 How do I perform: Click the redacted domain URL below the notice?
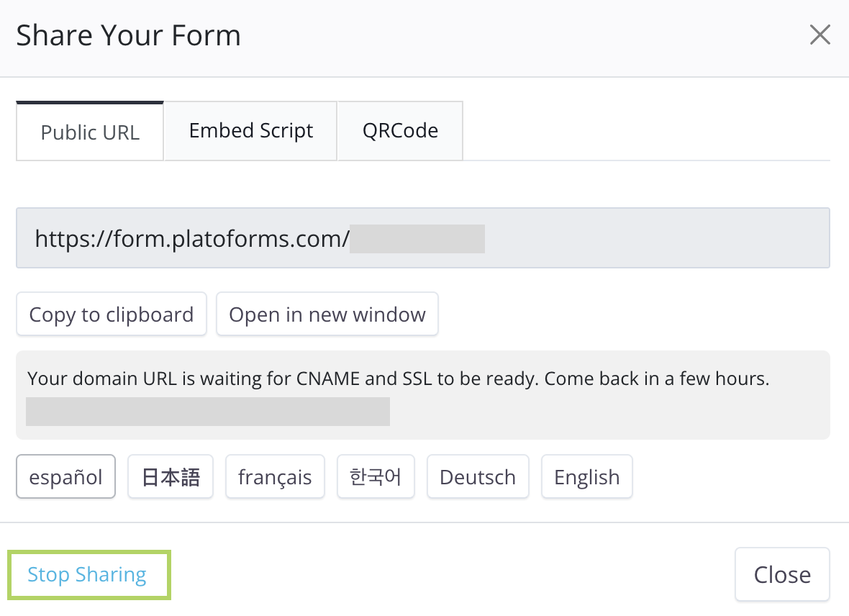[x=207, y=411]
